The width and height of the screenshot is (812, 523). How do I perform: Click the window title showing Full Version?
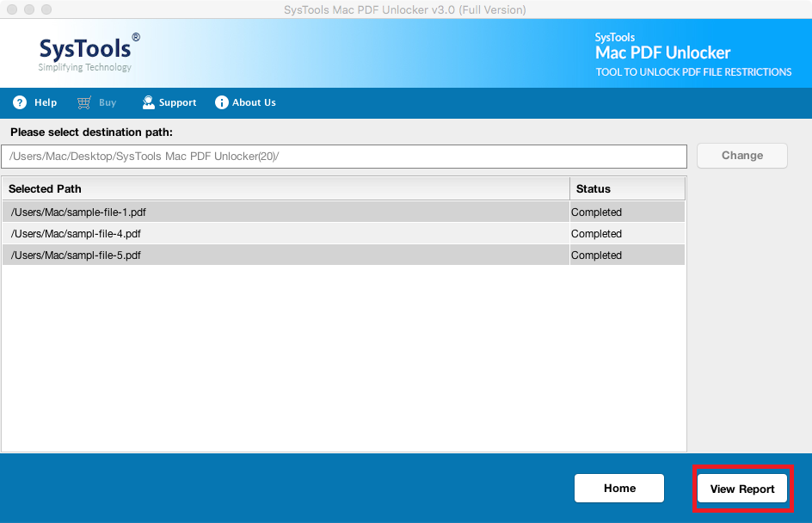(x=404, y=9)
